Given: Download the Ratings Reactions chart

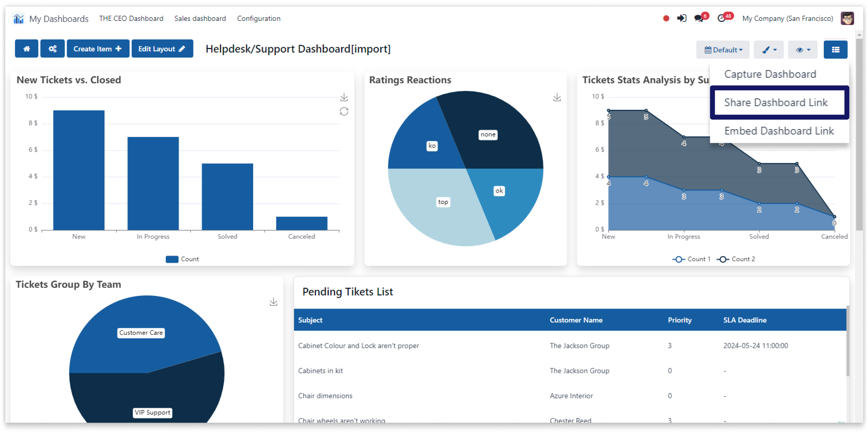Looking at the screenshot, I should coord(557,97).
